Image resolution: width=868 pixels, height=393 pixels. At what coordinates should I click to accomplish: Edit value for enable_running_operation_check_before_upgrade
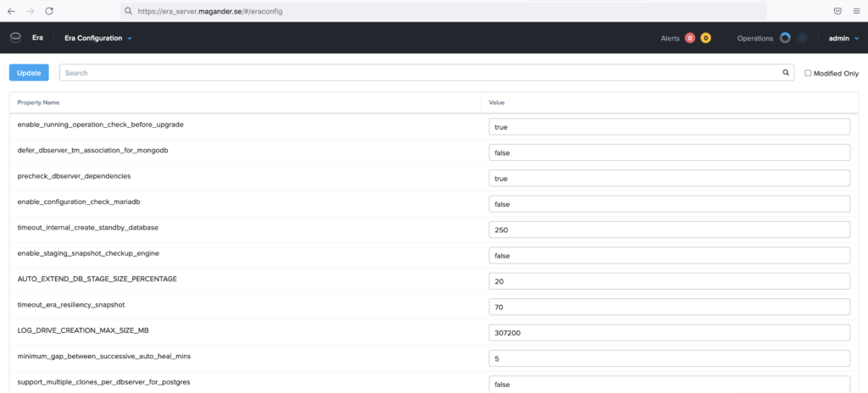click(x=670, y=127)
